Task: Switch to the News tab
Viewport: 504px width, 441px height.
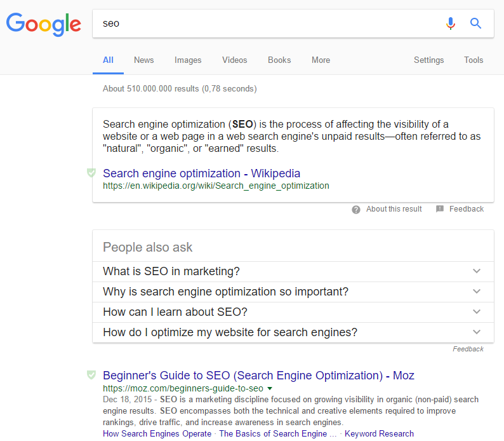Action: [143, 60]
